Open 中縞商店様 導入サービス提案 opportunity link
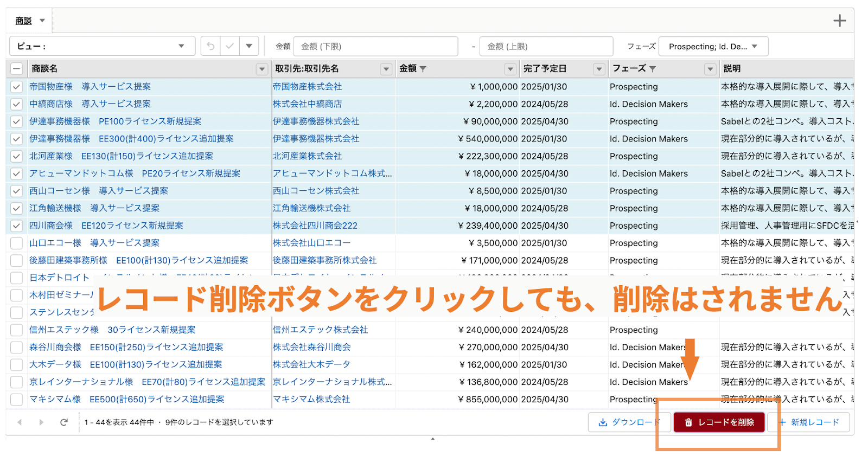 [x=90, y=104]
